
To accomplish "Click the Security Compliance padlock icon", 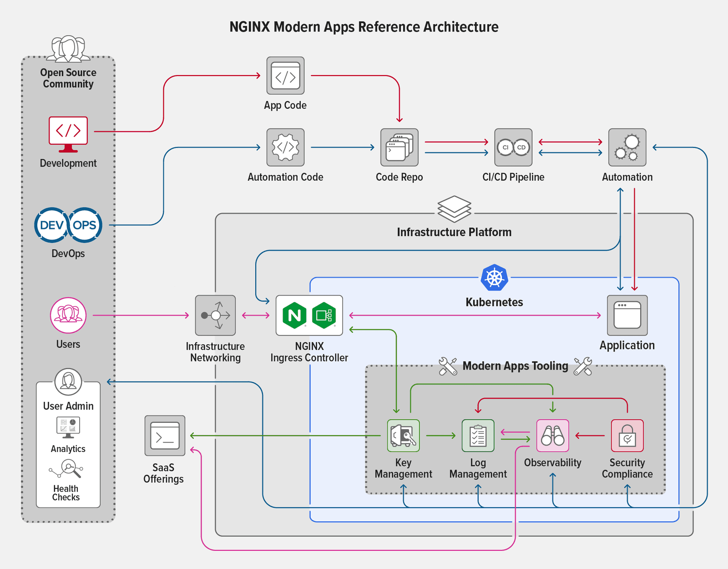I will pyautogui.click(x=627, y=435).
